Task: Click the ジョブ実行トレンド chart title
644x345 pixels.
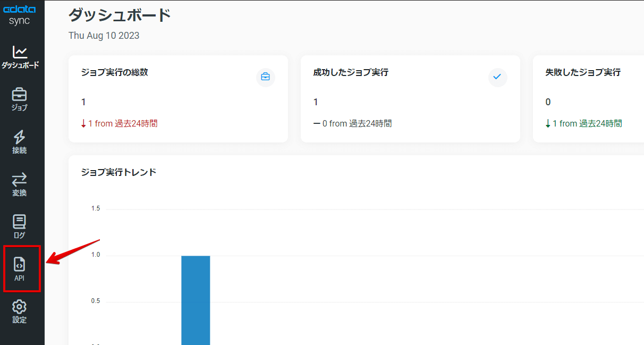Action: pyautogui.click(x=118, y=172)
